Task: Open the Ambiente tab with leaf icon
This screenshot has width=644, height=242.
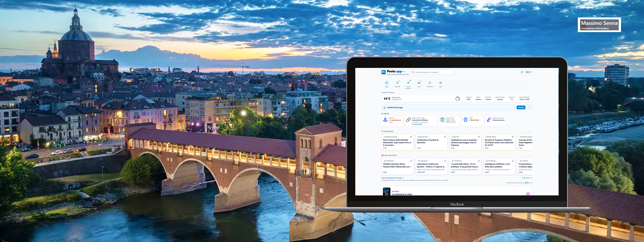Action: pyautogui.click(x=430, y=84)
